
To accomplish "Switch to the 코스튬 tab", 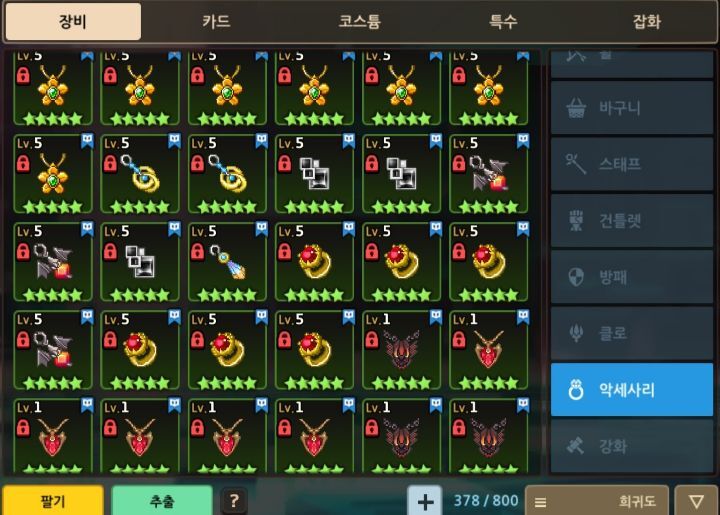I will click(360, 21).
